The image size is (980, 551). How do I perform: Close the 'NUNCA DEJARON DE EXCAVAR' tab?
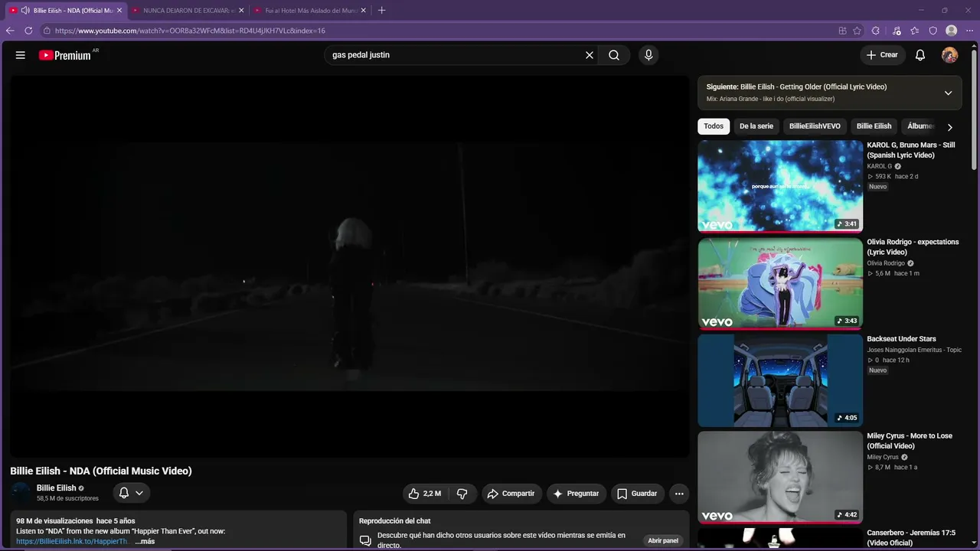241,11
